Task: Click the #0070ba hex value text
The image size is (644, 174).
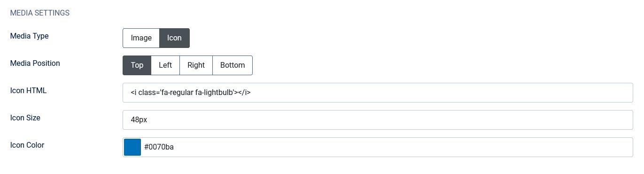Action: coord(159,147)
